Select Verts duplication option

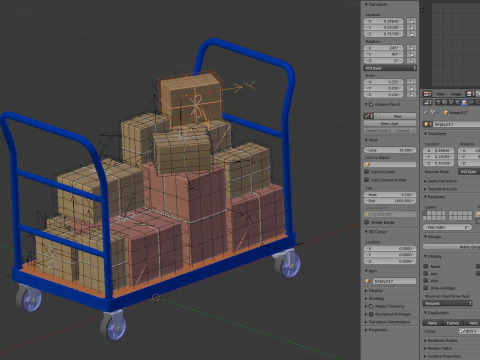tap(472, 323)
